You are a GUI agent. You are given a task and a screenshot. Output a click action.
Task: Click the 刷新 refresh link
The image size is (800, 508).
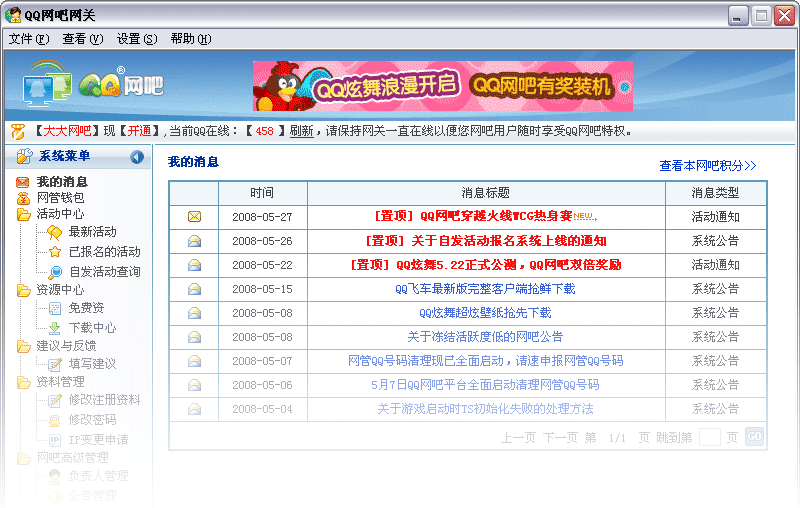click(302, 131)
